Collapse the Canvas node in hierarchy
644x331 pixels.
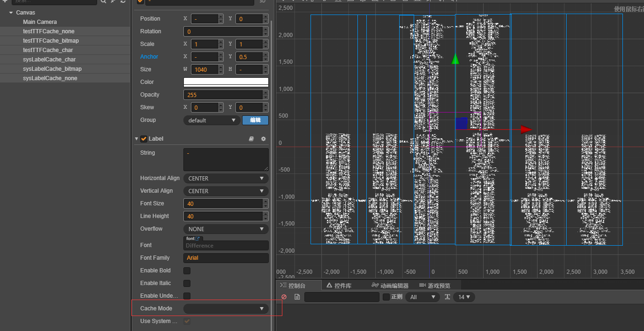pos(11,13)
